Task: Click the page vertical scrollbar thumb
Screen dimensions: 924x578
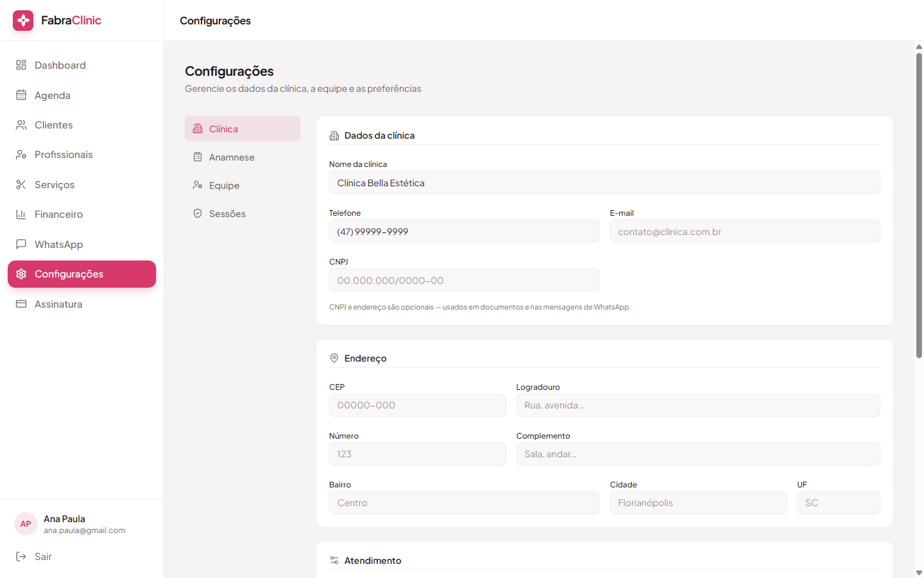Action: click(919, 205)
